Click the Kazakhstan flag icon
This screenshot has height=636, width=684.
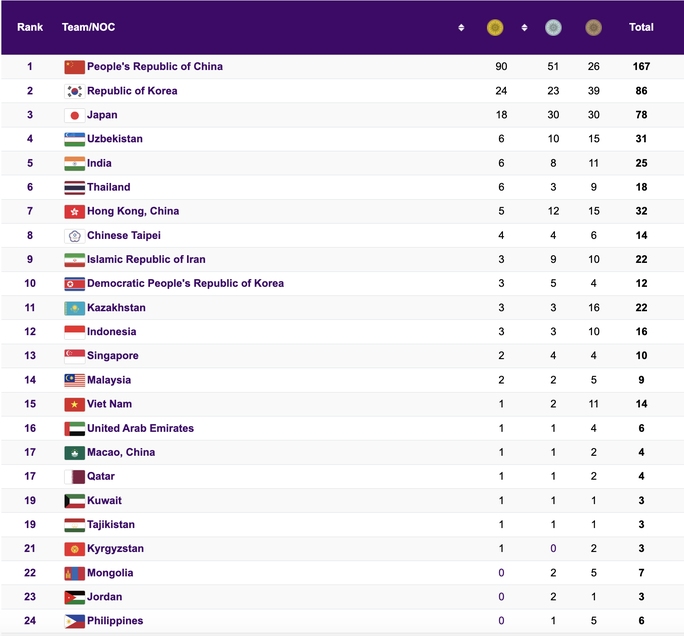[x=74, y=308]
